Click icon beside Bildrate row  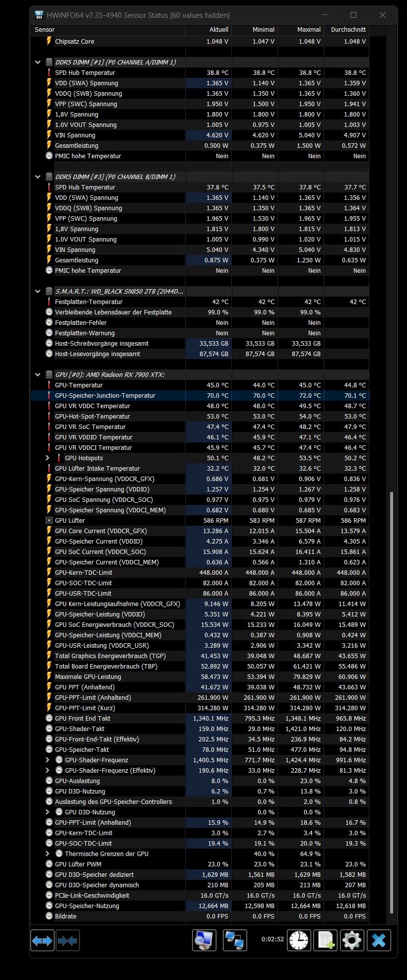(x=49, y=917)
